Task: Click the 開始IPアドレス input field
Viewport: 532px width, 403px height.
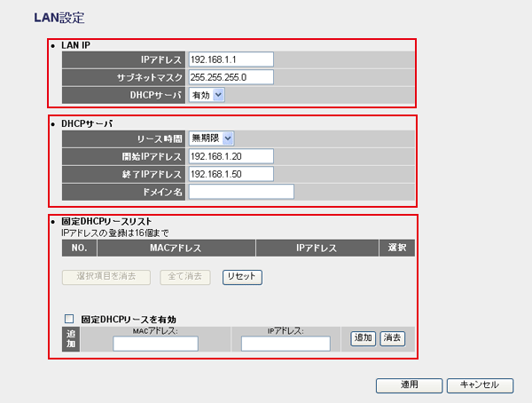Action: [x=231, y=156]
